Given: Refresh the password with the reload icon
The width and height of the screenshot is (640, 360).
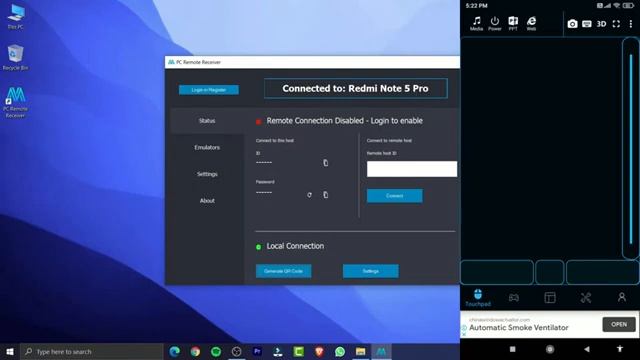Looking at the screenshot, I should 309,195.
